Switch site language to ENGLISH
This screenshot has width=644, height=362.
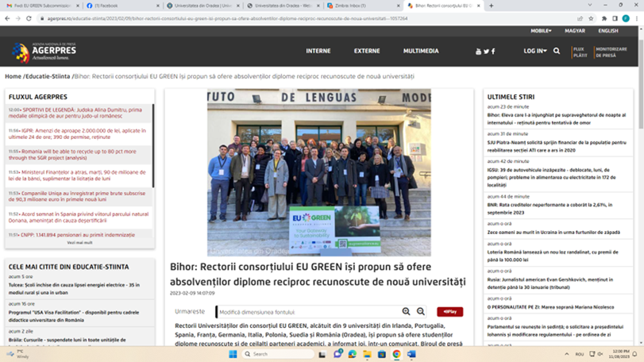click(x=607, y=31)
